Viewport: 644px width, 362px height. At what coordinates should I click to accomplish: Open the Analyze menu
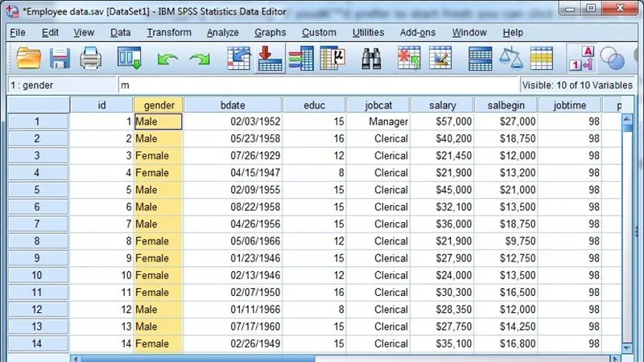click(x=223, y=32)
